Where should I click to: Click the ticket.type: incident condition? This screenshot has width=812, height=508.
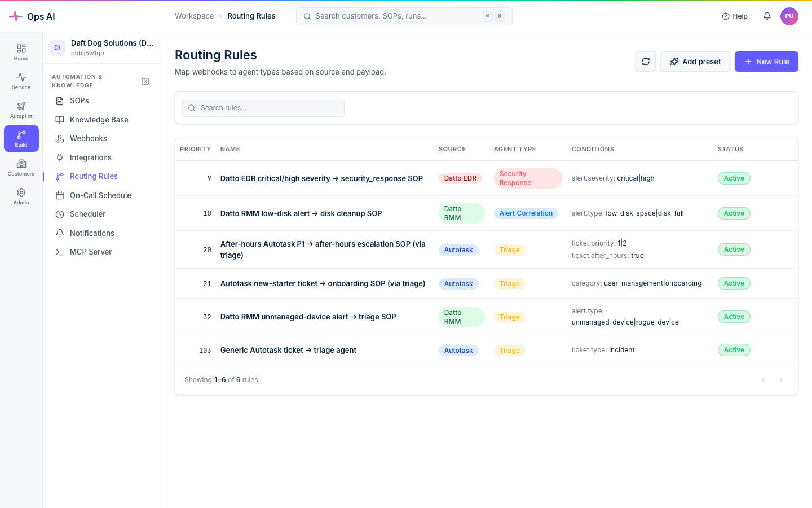pos(603,350)
